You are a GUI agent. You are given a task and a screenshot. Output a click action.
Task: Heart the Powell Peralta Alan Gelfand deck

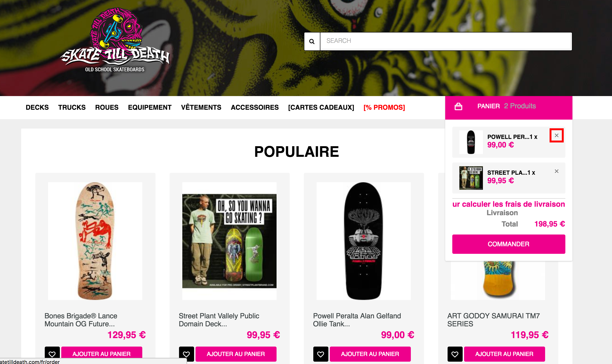[320, 354]
